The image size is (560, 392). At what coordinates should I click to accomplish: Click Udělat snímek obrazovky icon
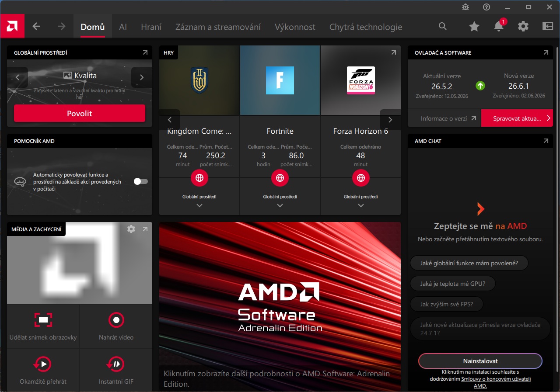tap(43, 320)
